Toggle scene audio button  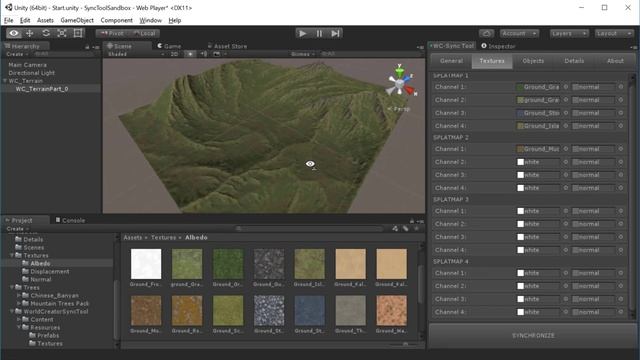pyautogui.click(x=203, y=54)
